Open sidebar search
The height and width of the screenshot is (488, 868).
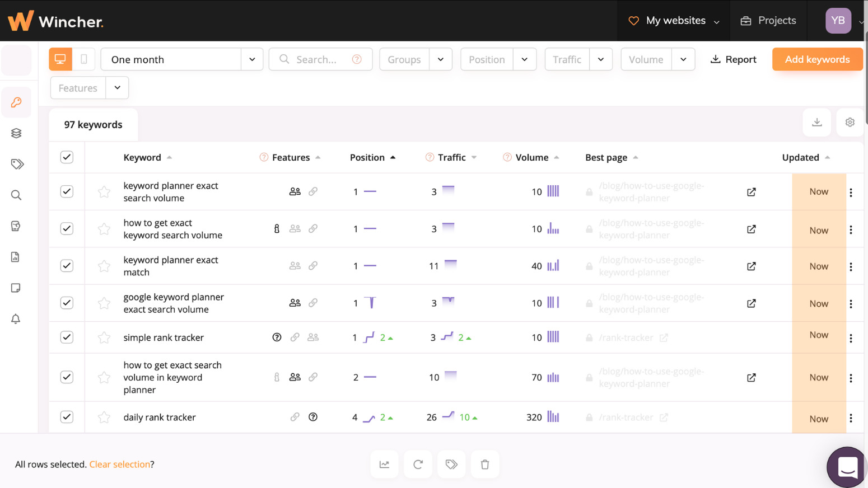click(16, 195)
